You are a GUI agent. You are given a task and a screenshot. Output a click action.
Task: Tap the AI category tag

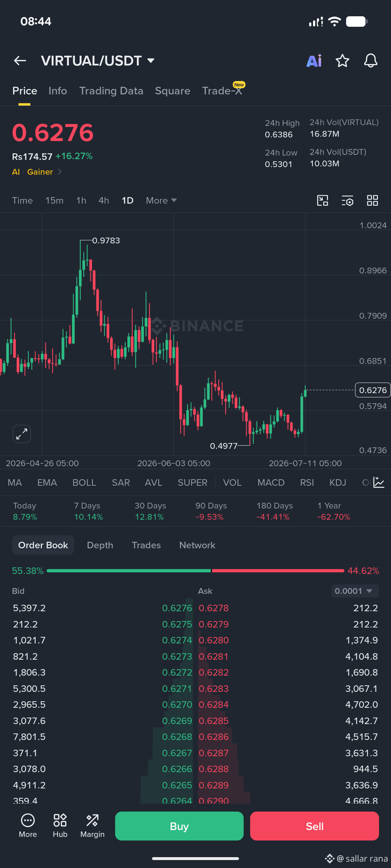(x=16, y=172)
